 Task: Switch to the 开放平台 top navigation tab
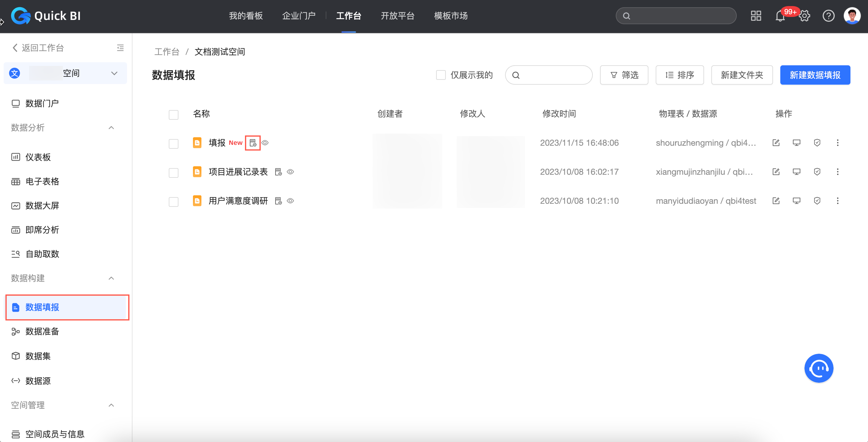(x=397, y=16)
